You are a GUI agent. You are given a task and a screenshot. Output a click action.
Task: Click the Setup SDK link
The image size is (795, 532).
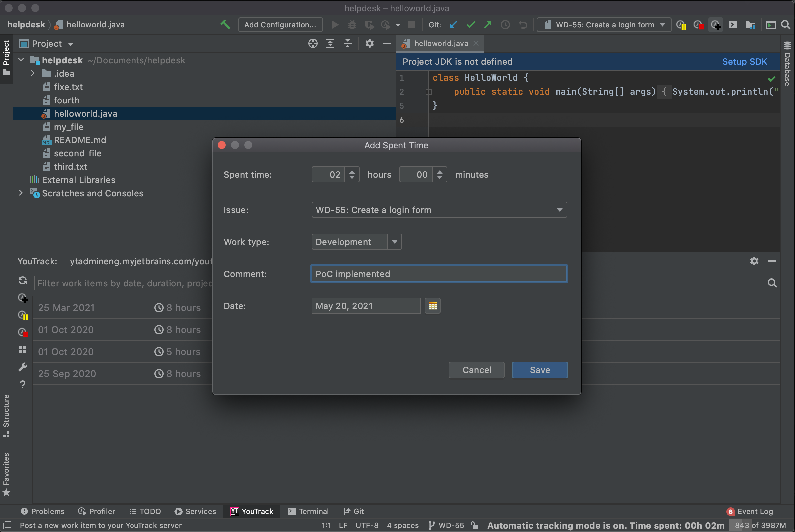click(x=744, y=61)
